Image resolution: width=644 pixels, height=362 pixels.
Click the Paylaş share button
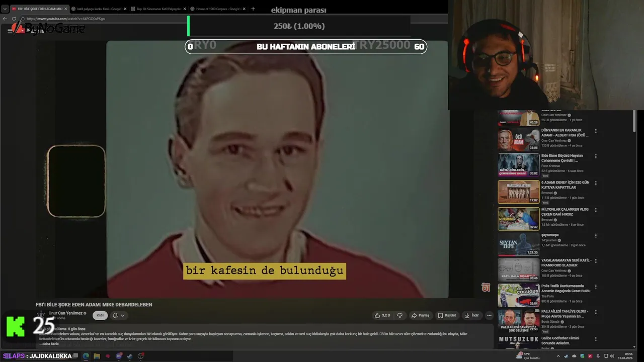click(420, 315)
